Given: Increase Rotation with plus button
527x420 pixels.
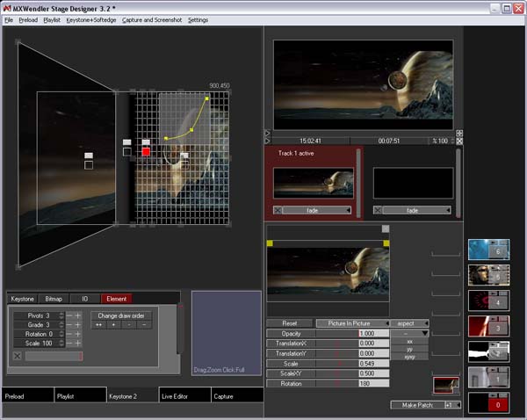Looking at the screenshot, I should tap(78, 334).
